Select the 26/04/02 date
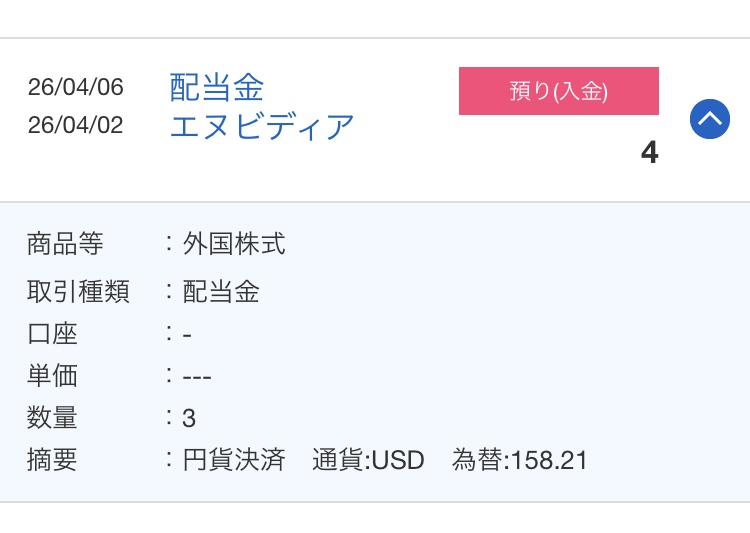750x533 pixels. tap(76, 126)
